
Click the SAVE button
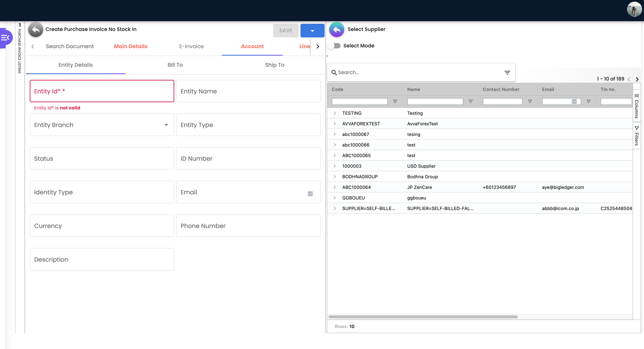tap(286, 31)
